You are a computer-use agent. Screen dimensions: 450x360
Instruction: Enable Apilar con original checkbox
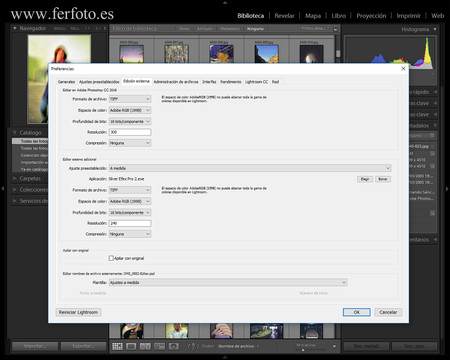[111, 258]
